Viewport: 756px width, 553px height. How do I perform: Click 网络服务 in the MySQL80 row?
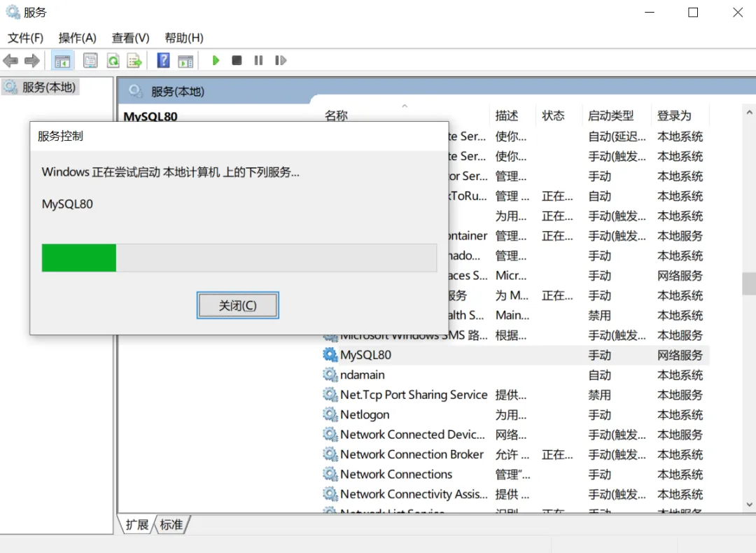[x=680, y=356]
